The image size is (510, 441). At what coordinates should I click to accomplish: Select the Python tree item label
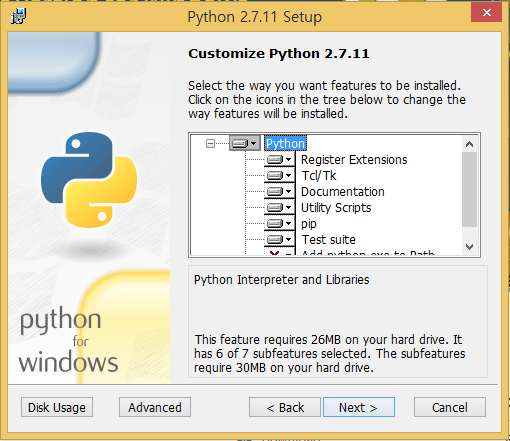285,144
